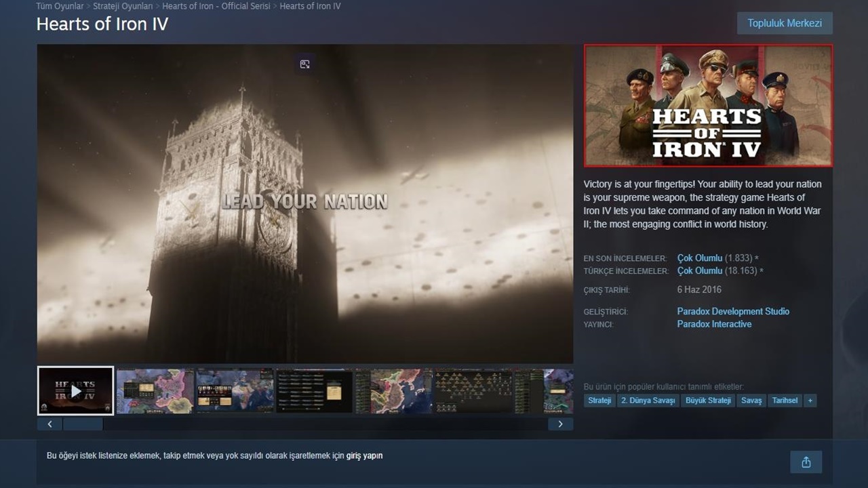Open the Tarihsel tag
Screen dimensions: 868x488
(785, 401)
